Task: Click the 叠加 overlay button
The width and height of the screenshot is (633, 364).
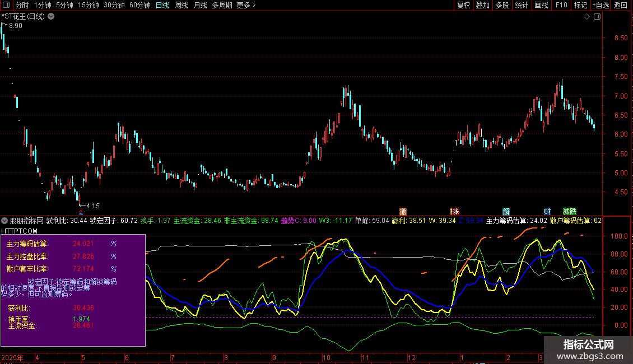Action: tap(483, 5)
